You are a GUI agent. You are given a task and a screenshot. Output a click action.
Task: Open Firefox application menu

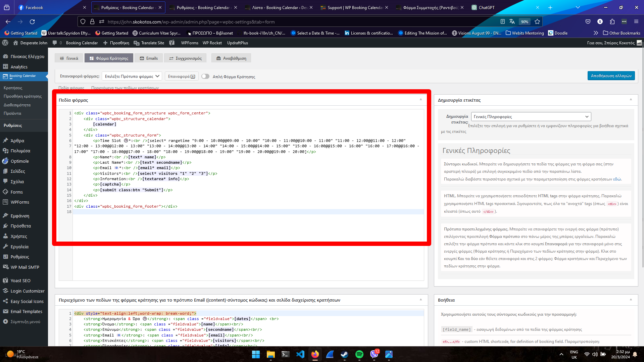636,21
